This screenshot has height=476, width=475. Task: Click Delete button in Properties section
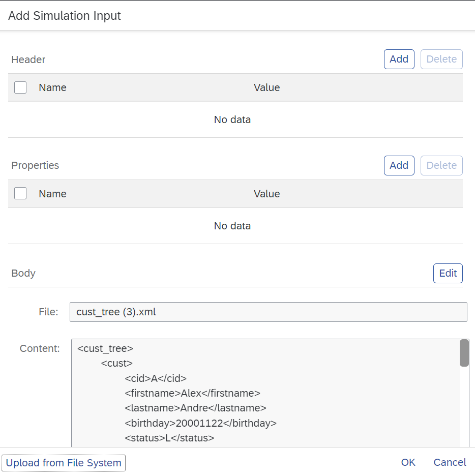point(441,165)
